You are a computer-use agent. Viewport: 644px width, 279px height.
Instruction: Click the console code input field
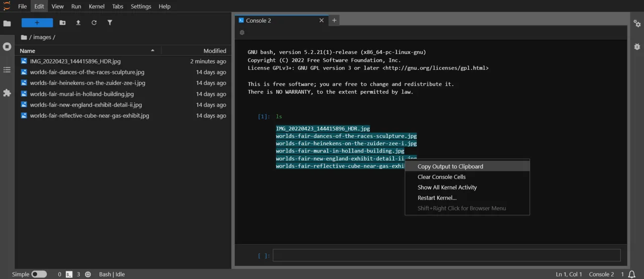447,255
